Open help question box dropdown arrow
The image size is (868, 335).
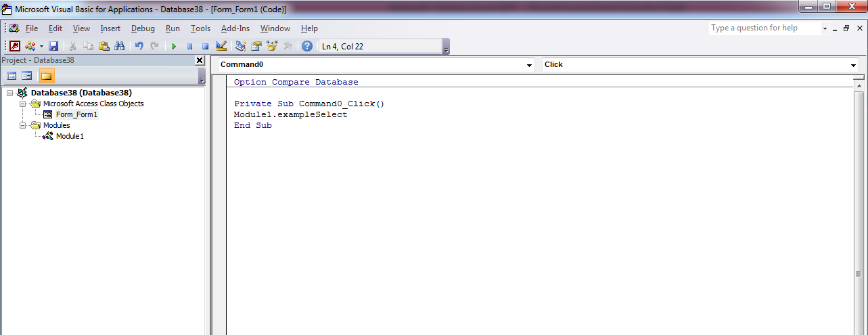pyautogui.click(x=825, y=28)
